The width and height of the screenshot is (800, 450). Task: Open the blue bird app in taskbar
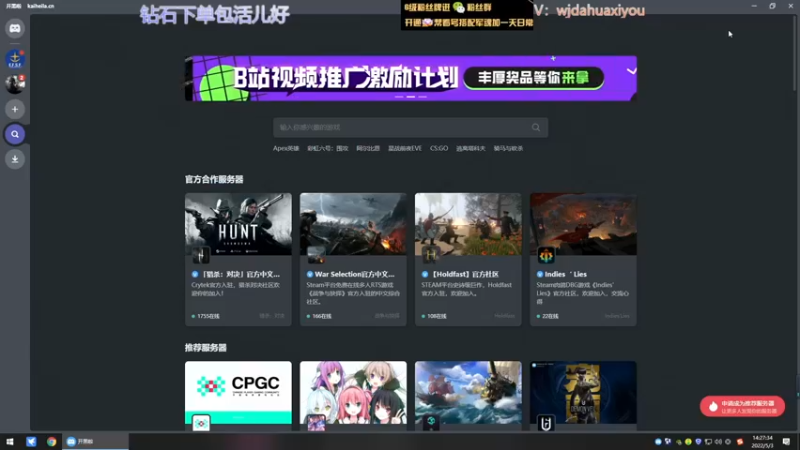31,442
